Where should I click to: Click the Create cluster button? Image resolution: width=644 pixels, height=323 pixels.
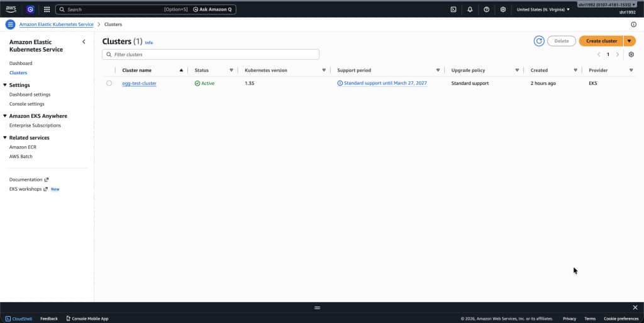click(601, 41)
